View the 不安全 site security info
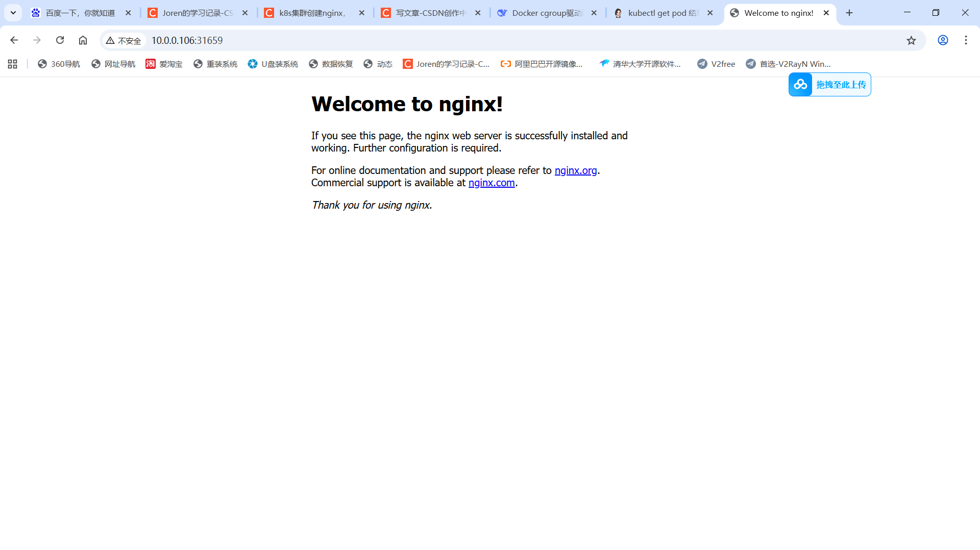Image resolution: width=980 pixels, height=550 pixels. coord(124,40)
